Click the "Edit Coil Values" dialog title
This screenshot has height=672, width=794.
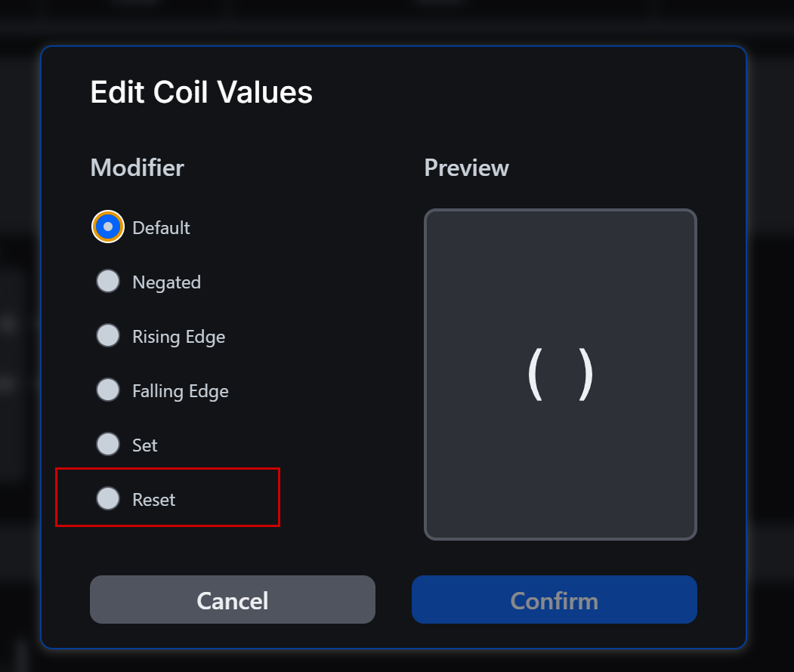click(x=201, y=93)
